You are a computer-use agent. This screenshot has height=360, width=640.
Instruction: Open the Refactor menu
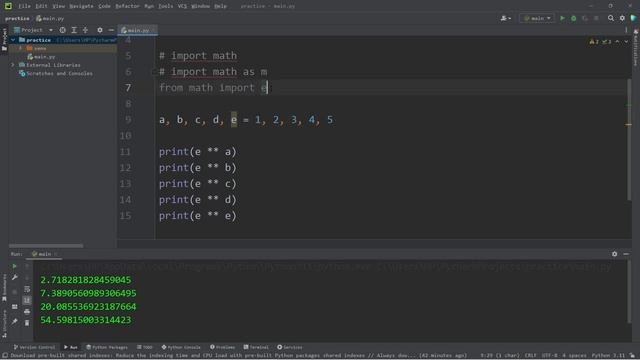127,6
